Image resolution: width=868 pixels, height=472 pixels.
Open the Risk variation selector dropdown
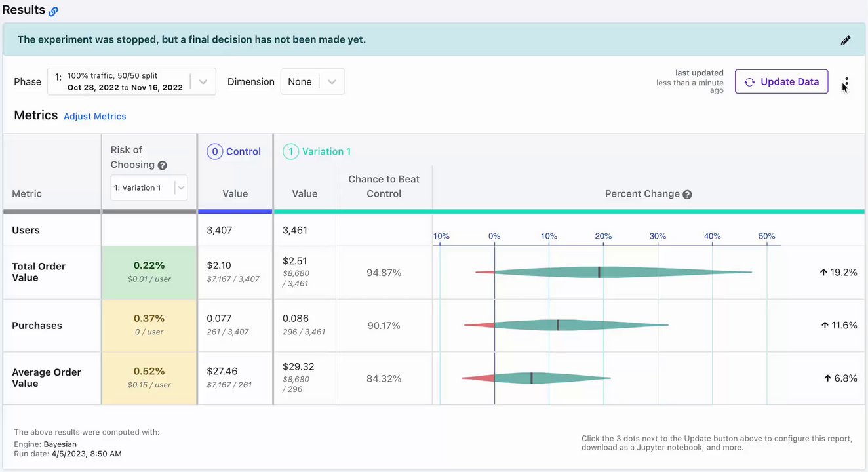[181, 187]
